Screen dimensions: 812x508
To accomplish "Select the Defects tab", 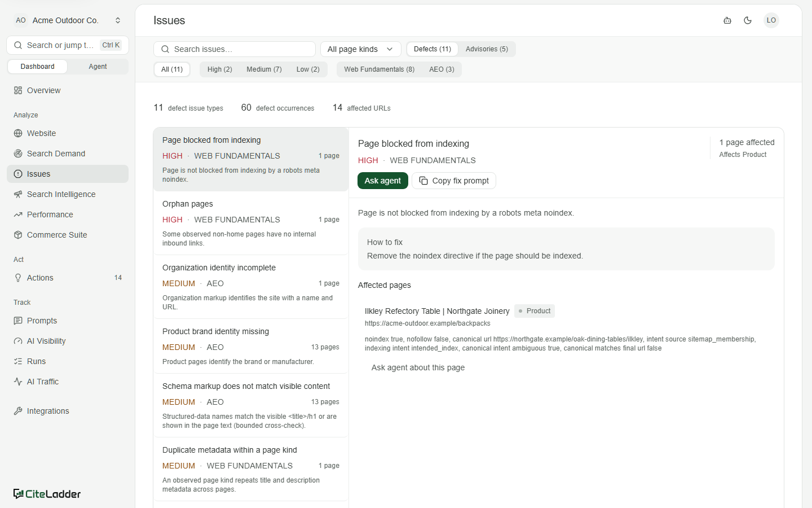I will click(433, 49).
